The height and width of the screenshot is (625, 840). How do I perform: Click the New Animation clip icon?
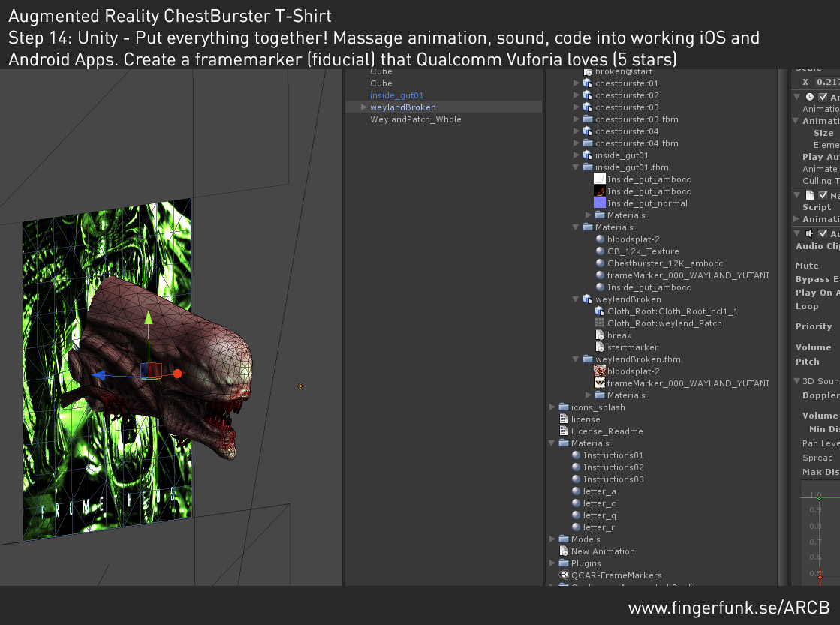point(564,551)
